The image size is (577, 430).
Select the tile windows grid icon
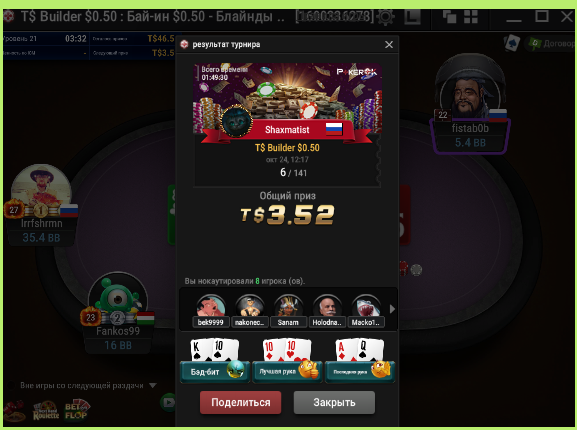471,17
